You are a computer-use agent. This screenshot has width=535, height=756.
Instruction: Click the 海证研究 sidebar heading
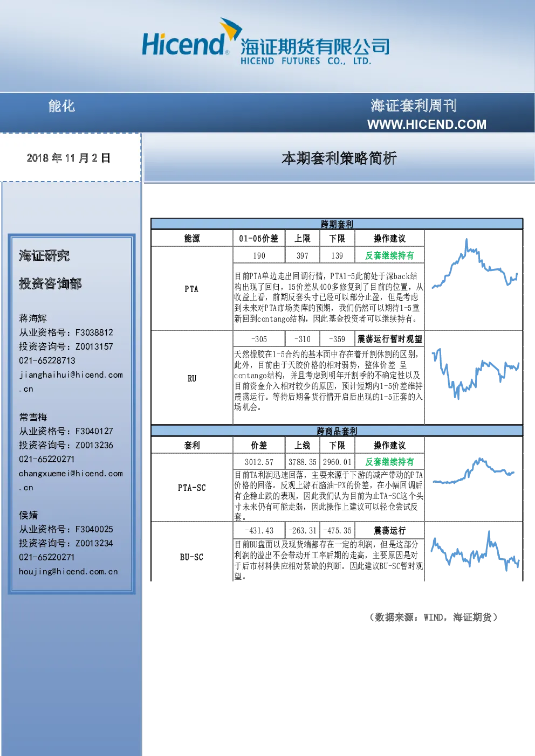[x=44, y=255]
